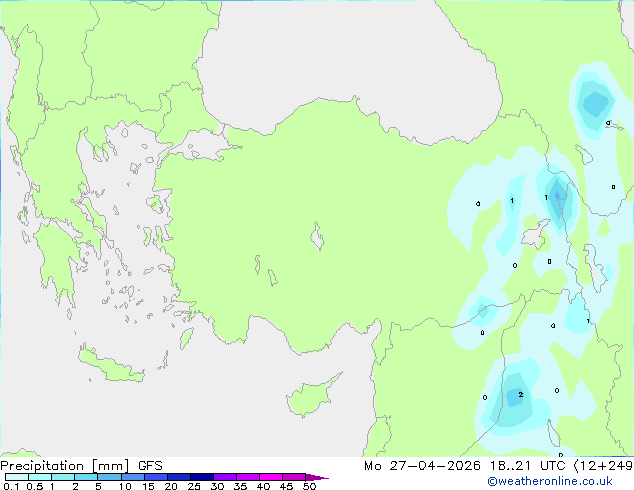The image size is (634, 490).
Task: Click the legend label '50'
Action: [x=310, y=486]
